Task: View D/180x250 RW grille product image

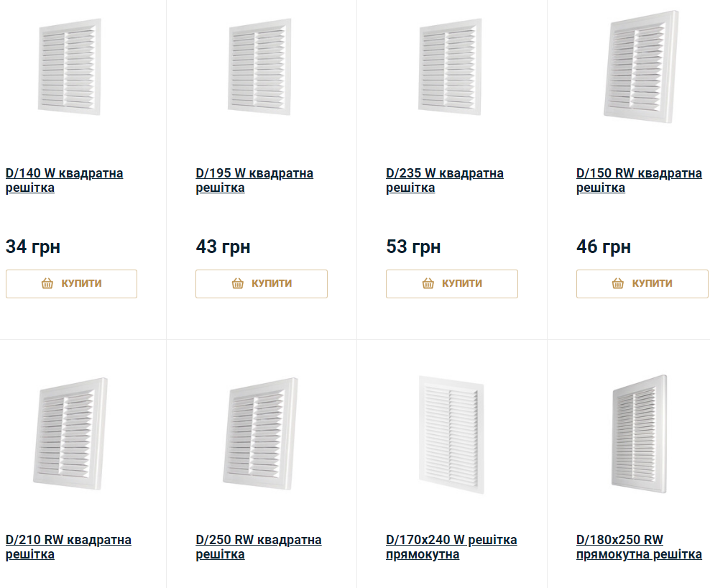Action: point(640,434)
